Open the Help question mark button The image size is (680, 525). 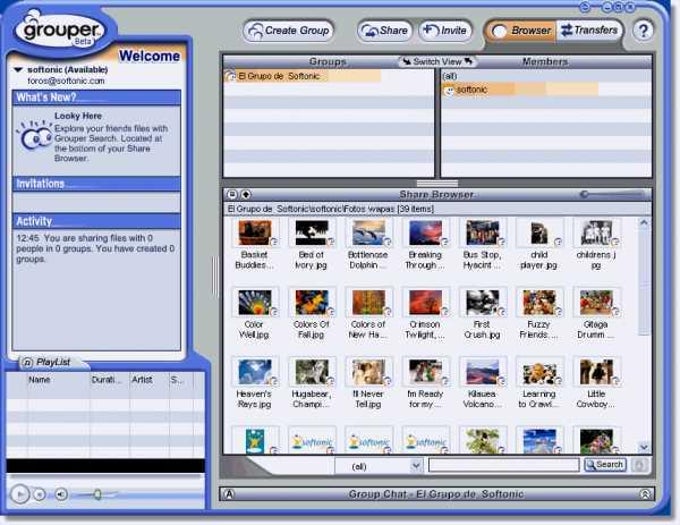pyautogui.click(x=643, y=30)
